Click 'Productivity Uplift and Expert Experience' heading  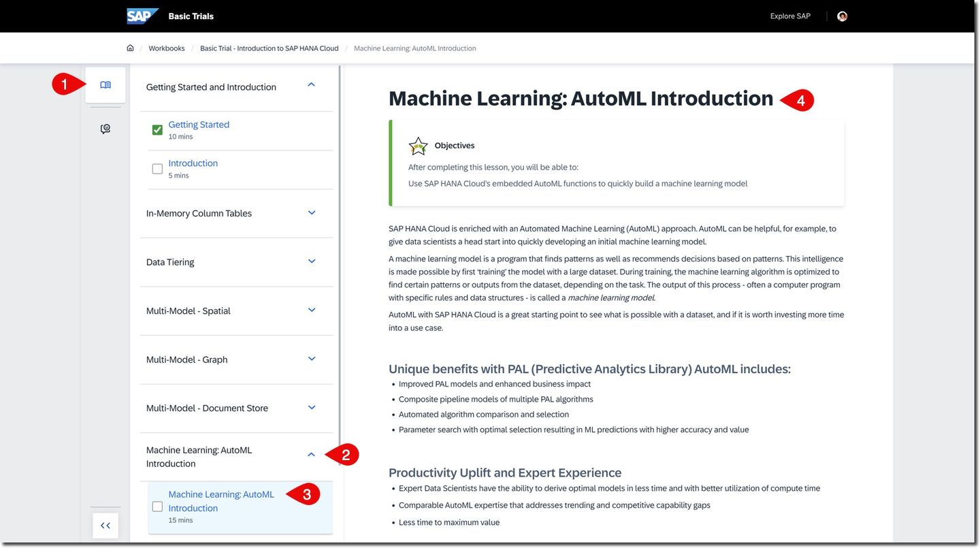coord(505,472)
